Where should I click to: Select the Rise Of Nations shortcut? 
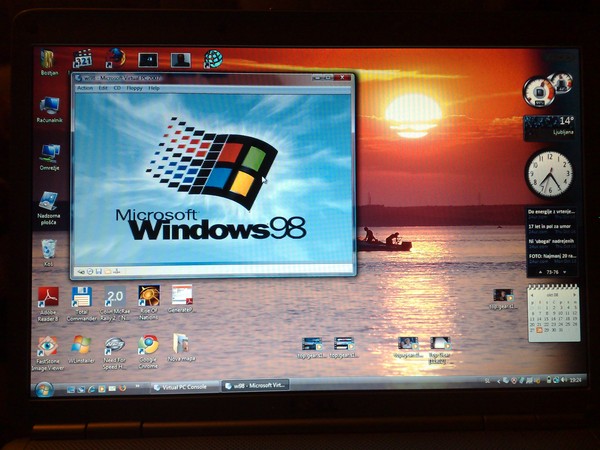149,303
